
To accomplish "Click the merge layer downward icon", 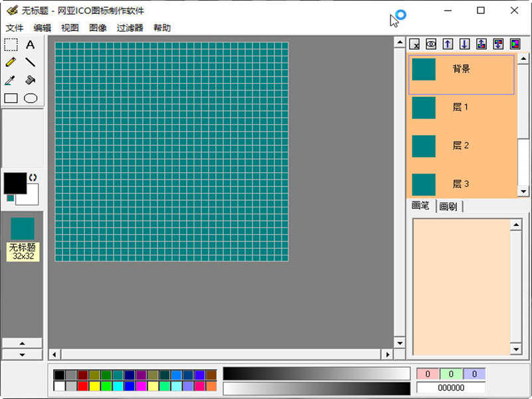I will pos(498,44).
